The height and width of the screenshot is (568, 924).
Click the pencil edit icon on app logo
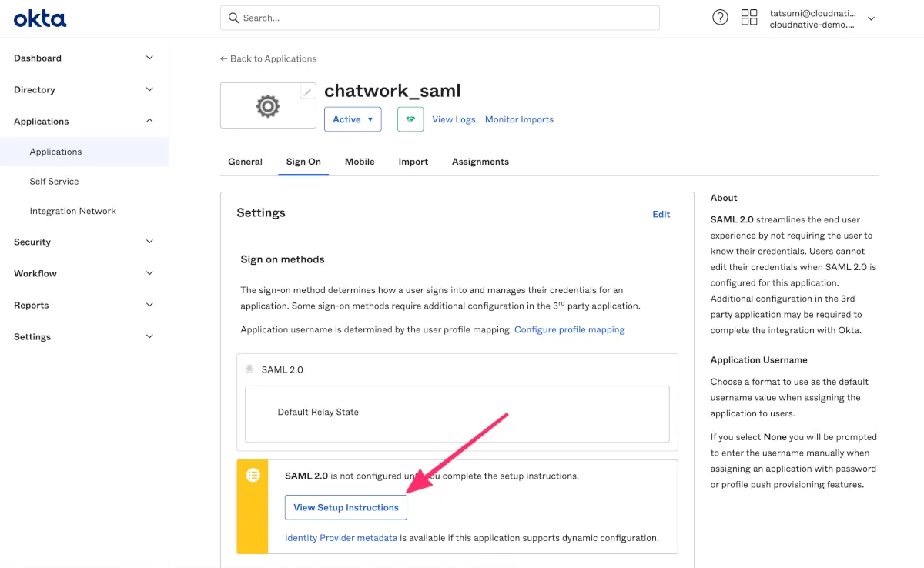click(x=307, y=92)
